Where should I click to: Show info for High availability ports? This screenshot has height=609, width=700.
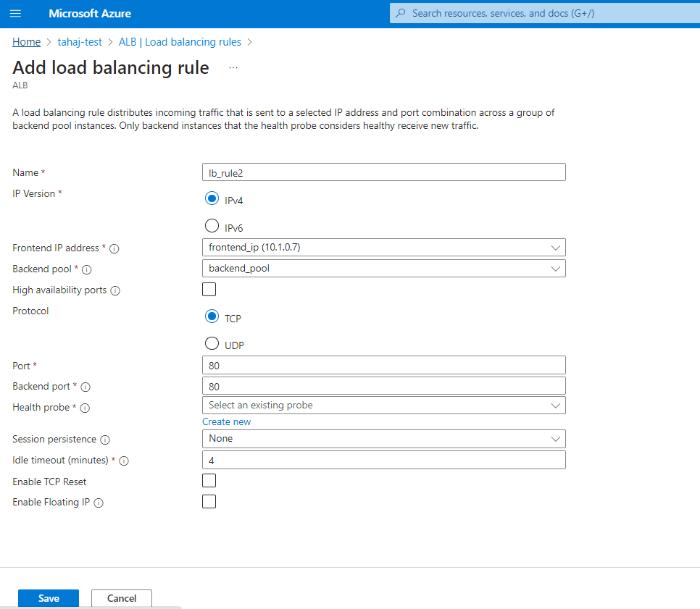[x=115, y=290]
